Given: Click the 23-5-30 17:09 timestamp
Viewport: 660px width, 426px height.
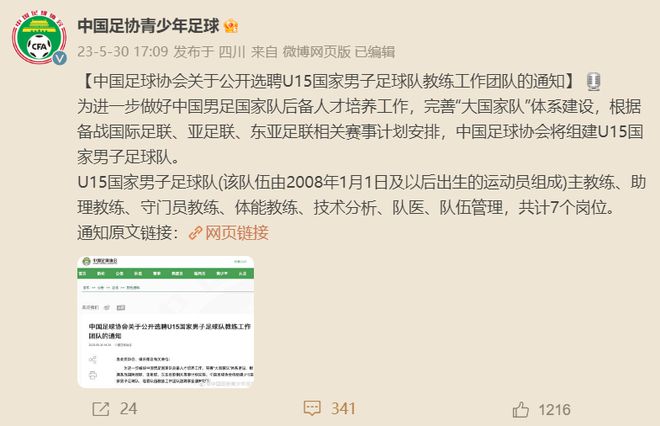Looking at the screenshot, I should (x=122, y=52).
